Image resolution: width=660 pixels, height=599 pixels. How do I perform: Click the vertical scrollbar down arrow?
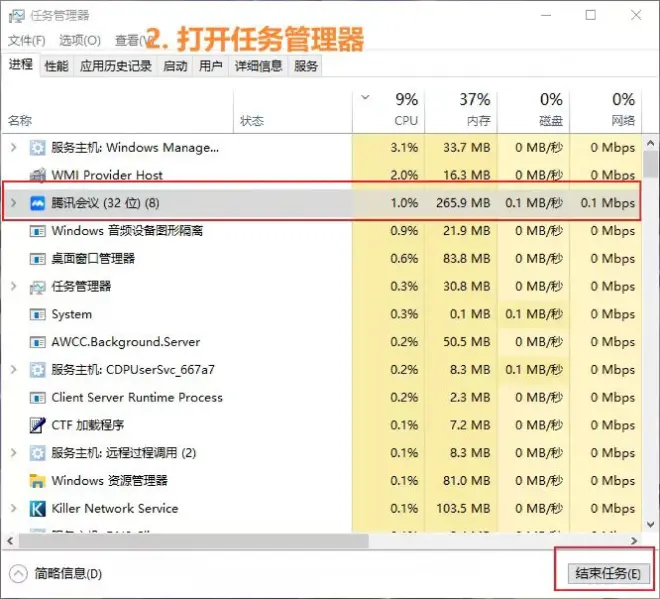click(x=651, y=524)
